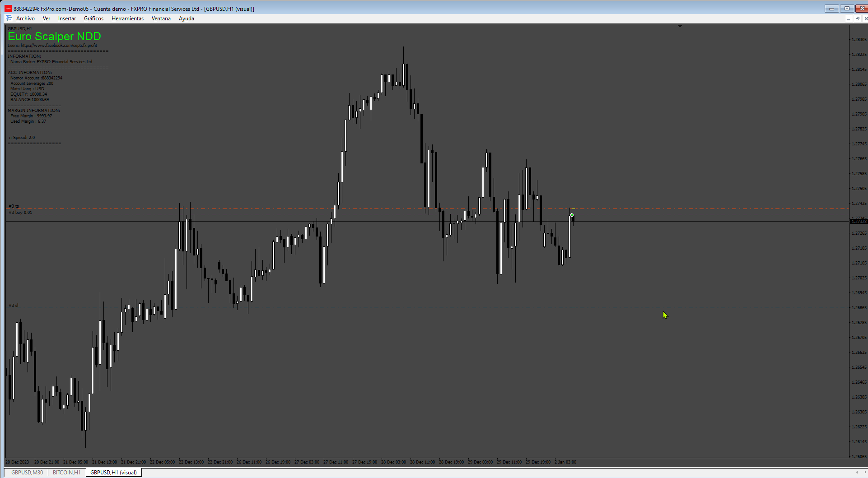Click the current price tag on price axis

(x=859, y=221)
